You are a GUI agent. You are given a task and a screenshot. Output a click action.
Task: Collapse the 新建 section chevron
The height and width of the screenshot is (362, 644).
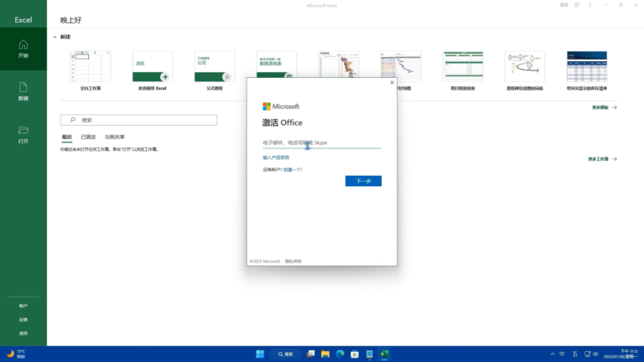pyautogui.click(x=55, y=37)
